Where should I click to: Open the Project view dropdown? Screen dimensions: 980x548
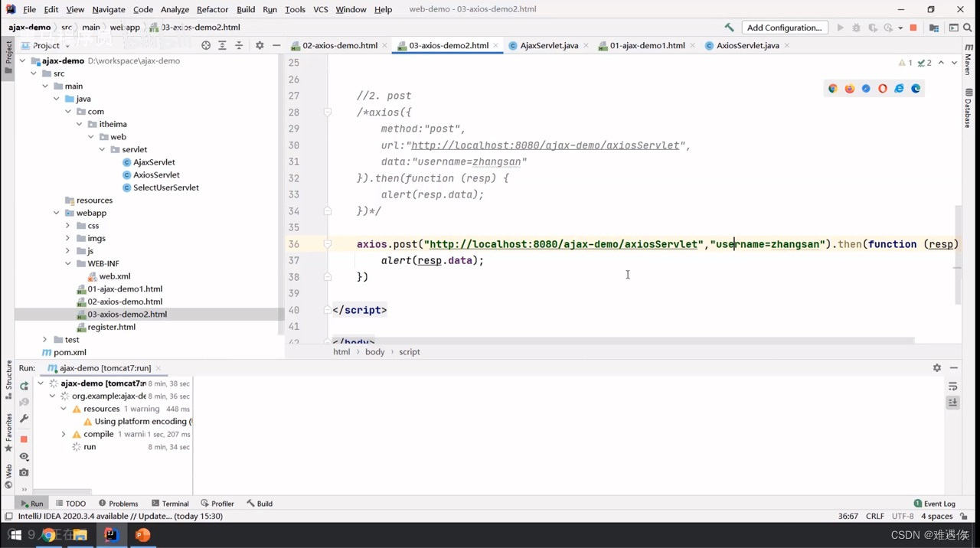47,46
